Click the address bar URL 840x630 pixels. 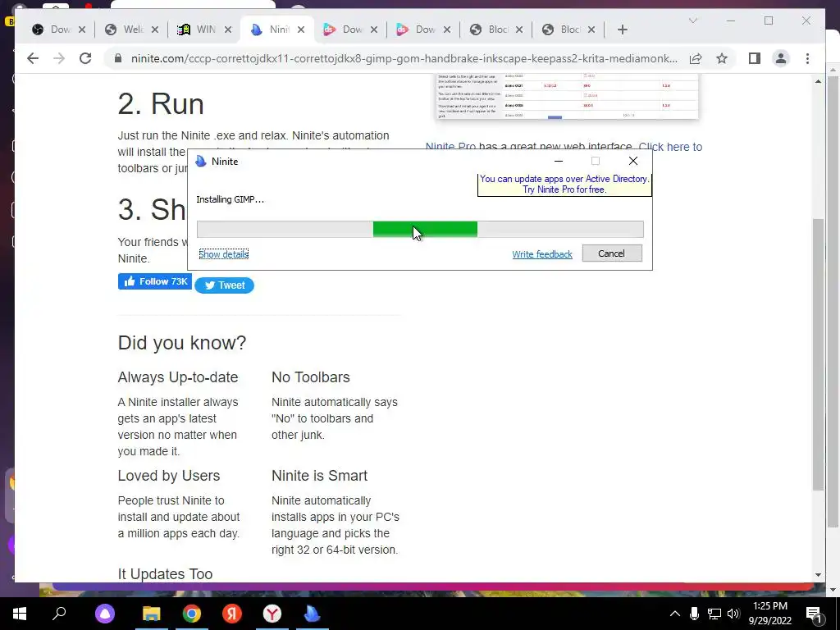[404, 58]
